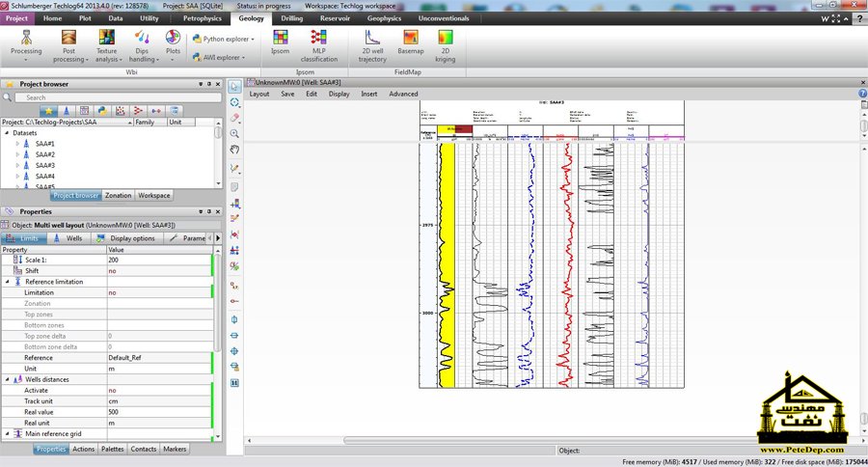The height and width of the screenshot is (467, 868).
Task: Expand the SAA#1 well node
Action: (17, 144)
